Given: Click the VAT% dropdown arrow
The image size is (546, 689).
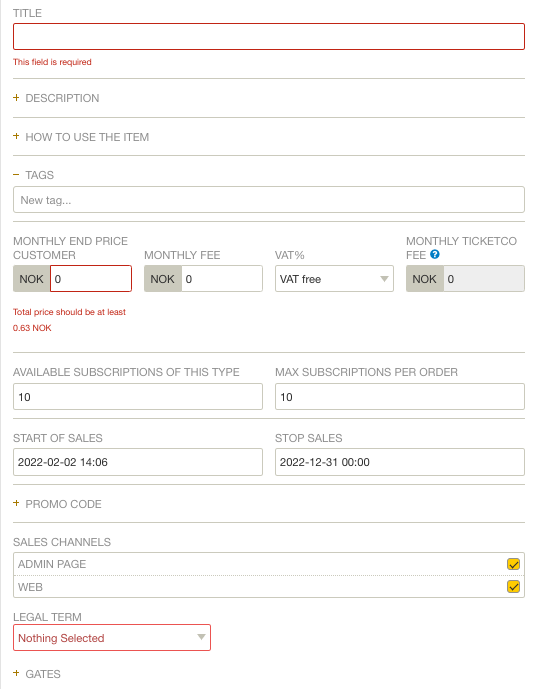Looking at the screenshot, I should click(x=384, y=279).
